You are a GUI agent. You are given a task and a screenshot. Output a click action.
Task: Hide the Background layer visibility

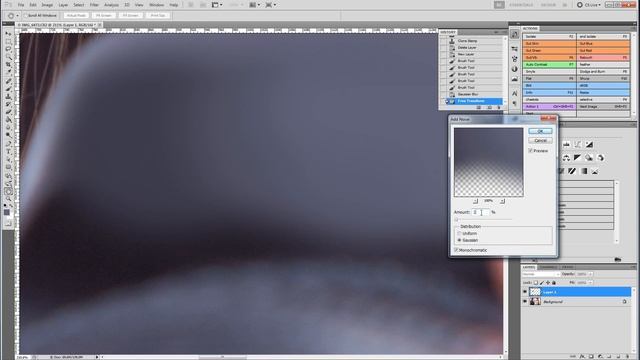pos(525,302)
